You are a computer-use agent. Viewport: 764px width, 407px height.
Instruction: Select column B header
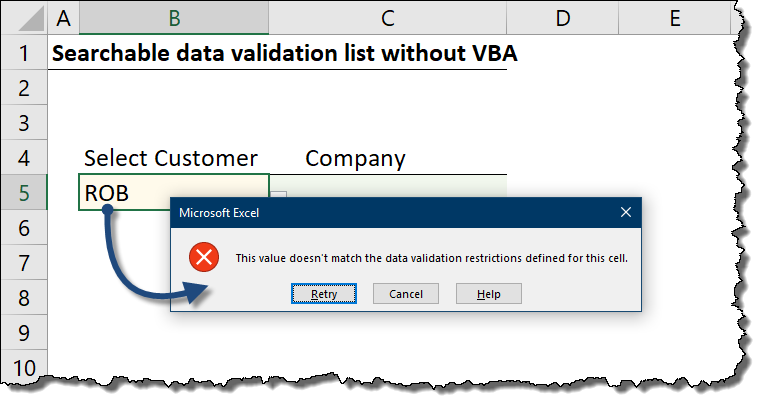click(x=174, y=18)
